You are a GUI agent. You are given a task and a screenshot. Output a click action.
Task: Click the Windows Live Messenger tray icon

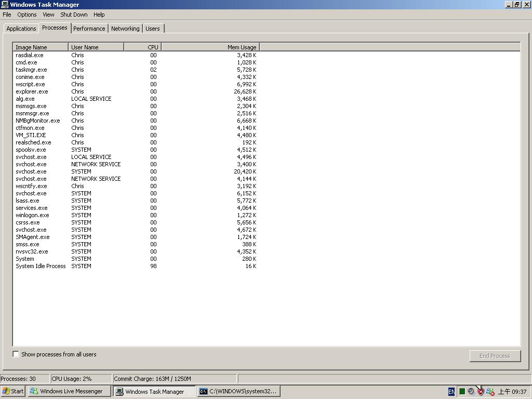pyautogui.click(x=490, y=392)
